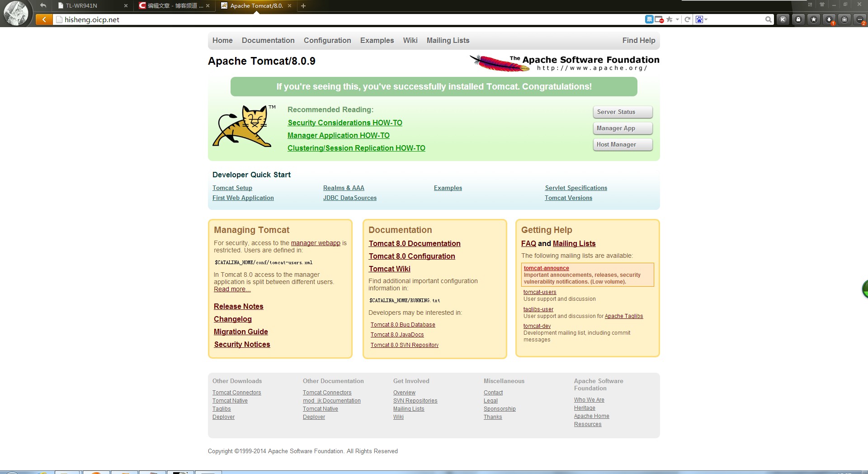Open the First Web Application link

pos(243,198)
